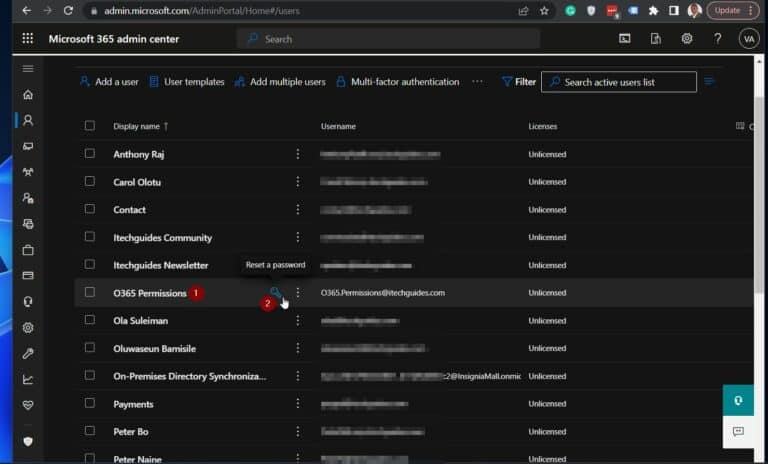
Task: Open Devices icon in the sidebar
Action: click(28, 146)
